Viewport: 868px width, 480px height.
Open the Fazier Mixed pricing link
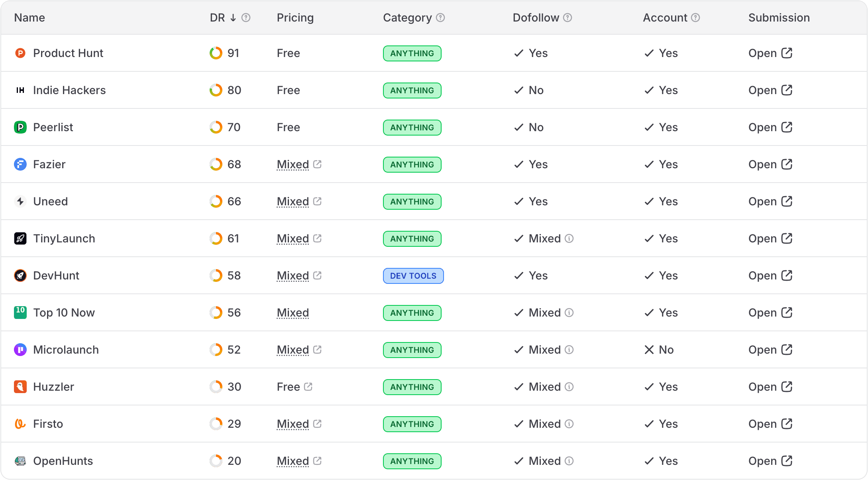(293, 164)
